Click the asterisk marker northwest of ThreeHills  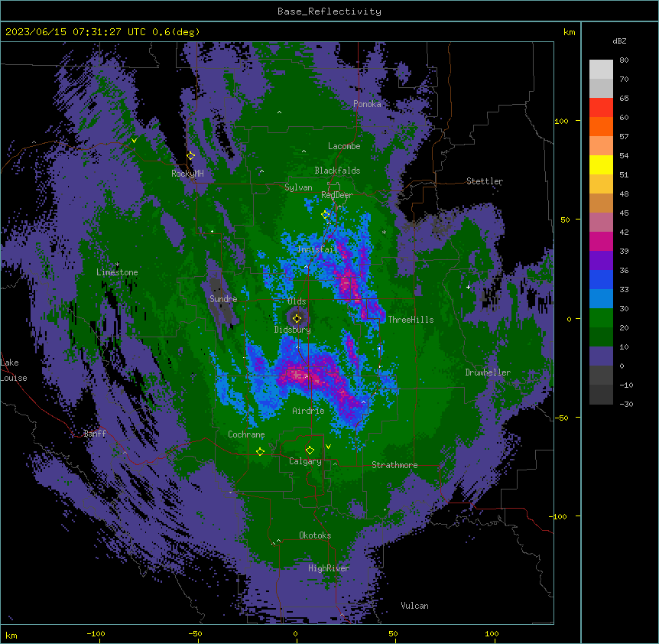point(384,232)
